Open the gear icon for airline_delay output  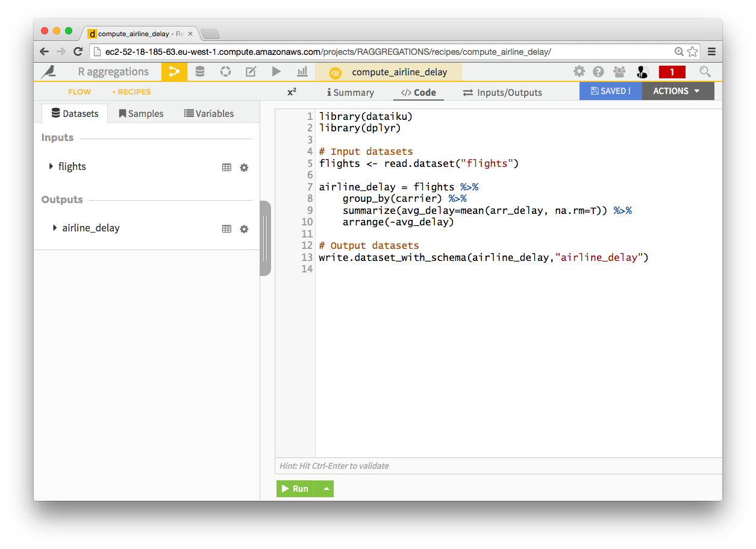244,228
